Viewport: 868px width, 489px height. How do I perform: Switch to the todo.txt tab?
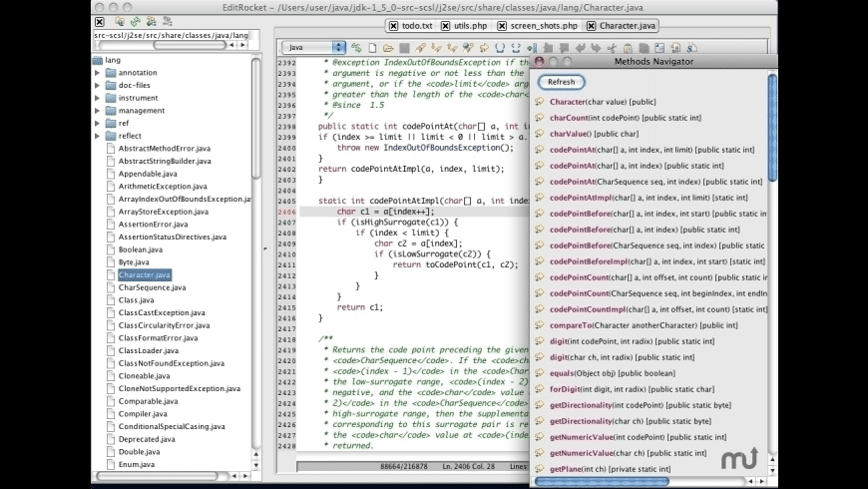(x=417, y=26)
